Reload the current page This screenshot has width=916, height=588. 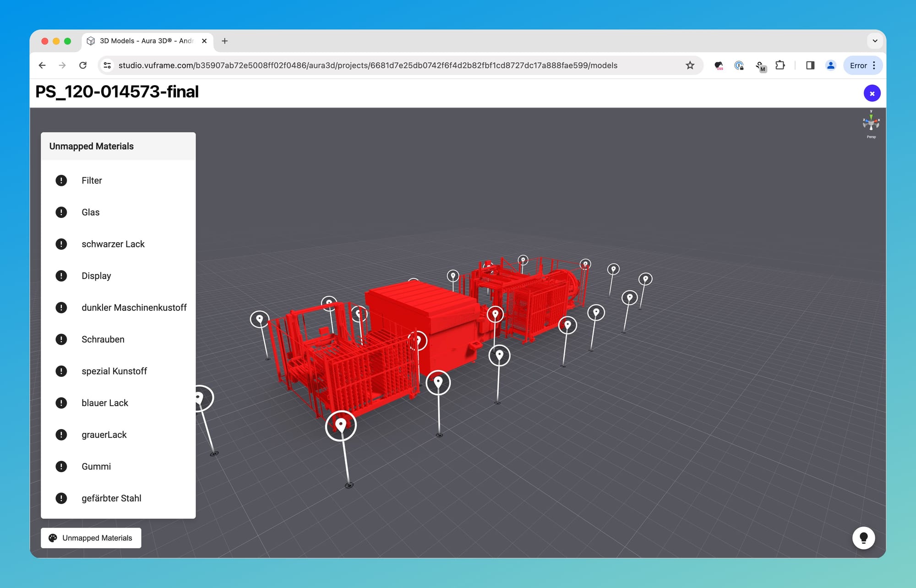pos(83,65)
